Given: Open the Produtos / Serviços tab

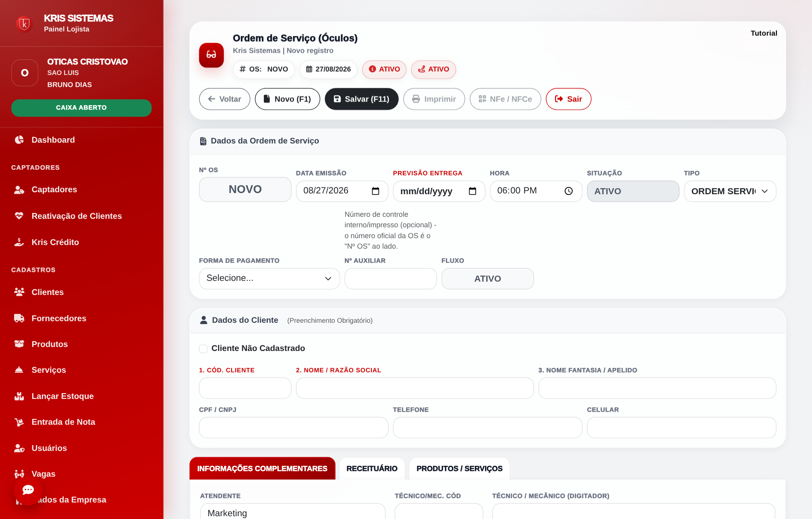Looking at the screenshot, I should 460,468.
